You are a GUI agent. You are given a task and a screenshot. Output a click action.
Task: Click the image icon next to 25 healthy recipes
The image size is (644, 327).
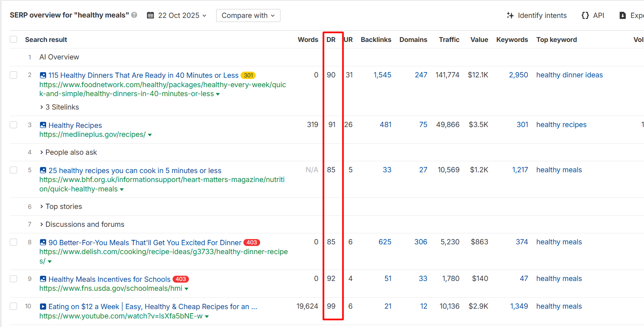[43, 170]
